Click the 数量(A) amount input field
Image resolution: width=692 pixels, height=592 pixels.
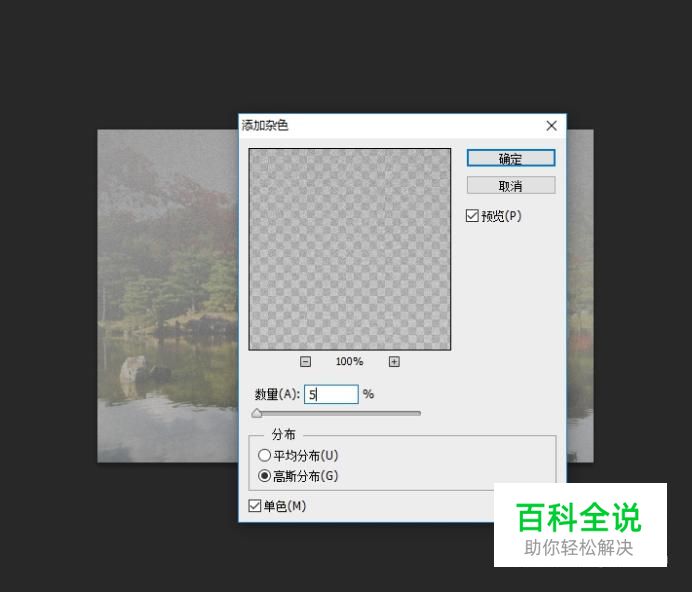pos(331,394)
